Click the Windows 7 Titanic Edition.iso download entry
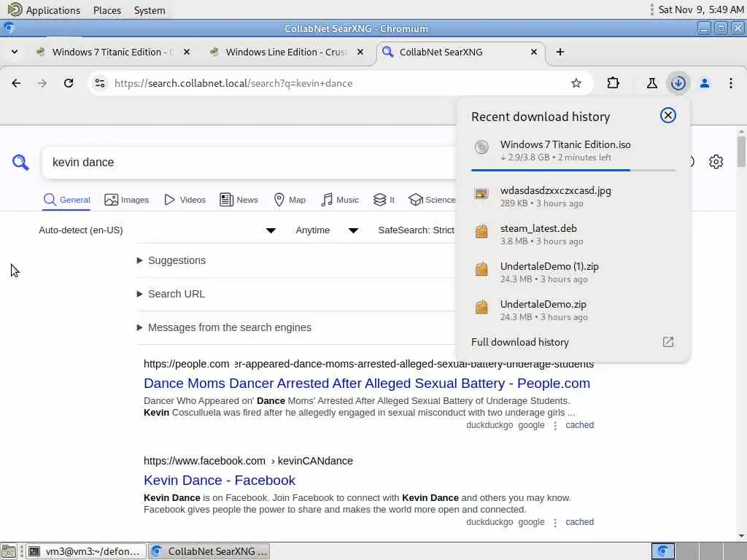Image resolution: width=747 pixels, height=560 pixels. click(573, 150)
